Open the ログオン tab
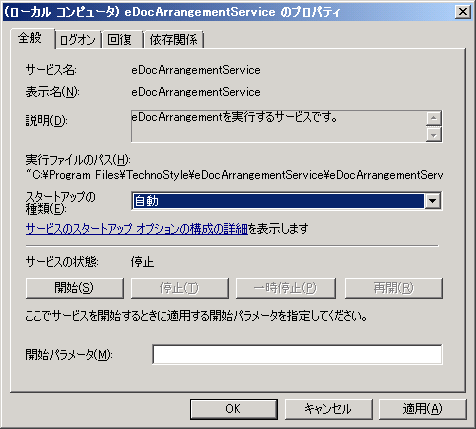 pyautogui.click(x=78, y=40)
